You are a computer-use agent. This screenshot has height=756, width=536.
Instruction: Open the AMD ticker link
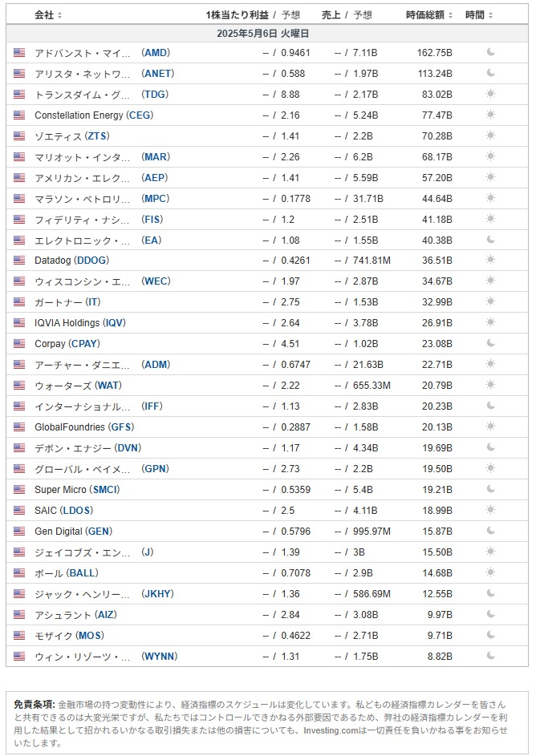[156, 53]
